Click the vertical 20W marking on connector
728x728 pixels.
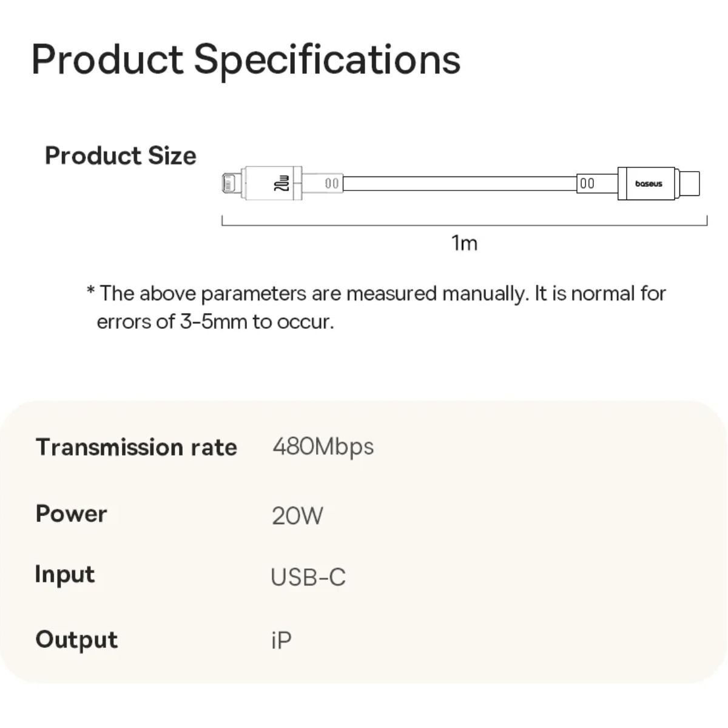280,183
